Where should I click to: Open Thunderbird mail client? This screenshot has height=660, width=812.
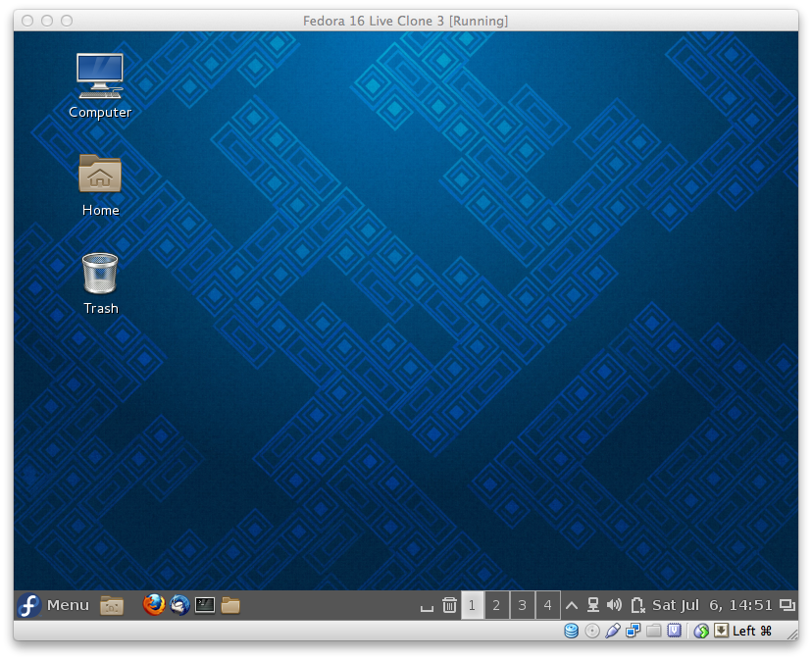click(x=179, y=605)
